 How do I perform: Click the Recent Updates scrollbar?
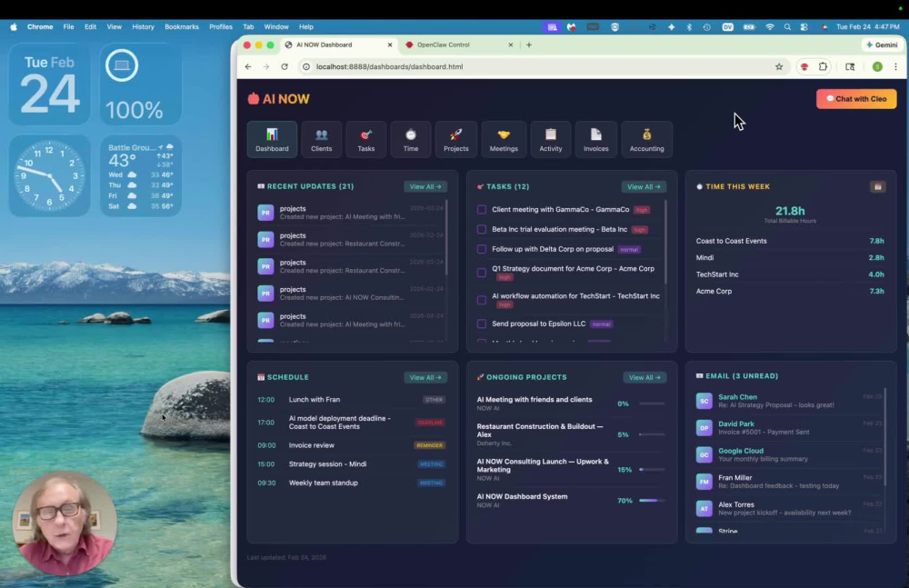pos(446,237)
